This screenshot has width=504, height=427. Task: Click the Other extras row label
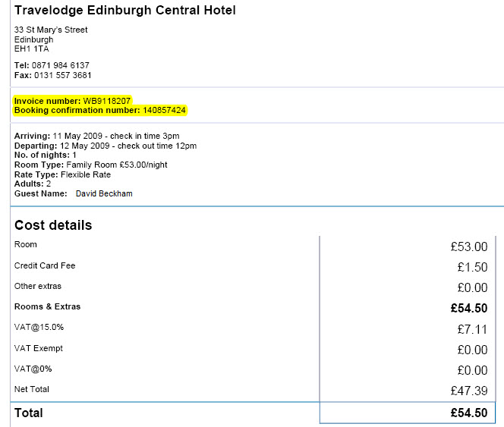38,286
